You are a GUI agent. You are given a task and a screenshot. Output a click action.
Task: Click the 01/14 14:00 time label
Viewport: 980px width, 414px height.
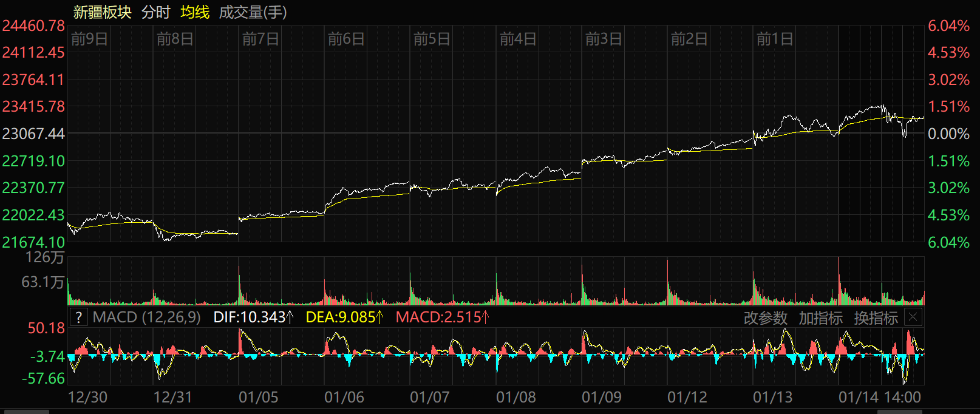coord(879,398)
